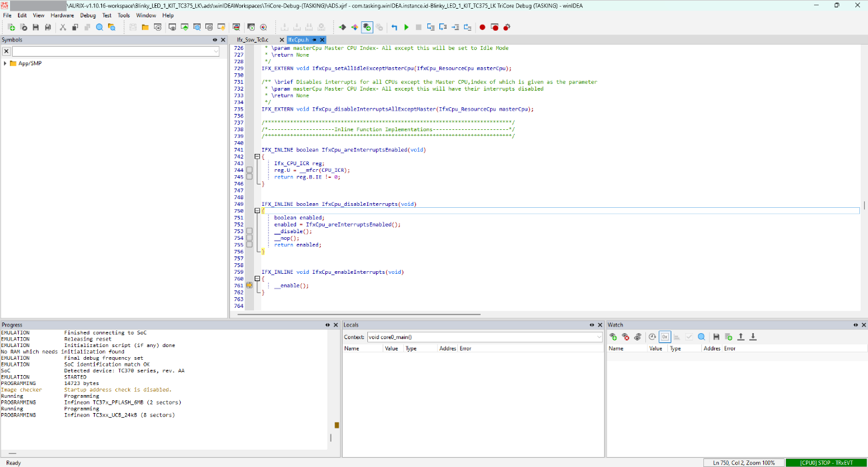Click the red Toggle Breakpoint icon
This screenshot has height=467, width=868.
coord(482,27)
